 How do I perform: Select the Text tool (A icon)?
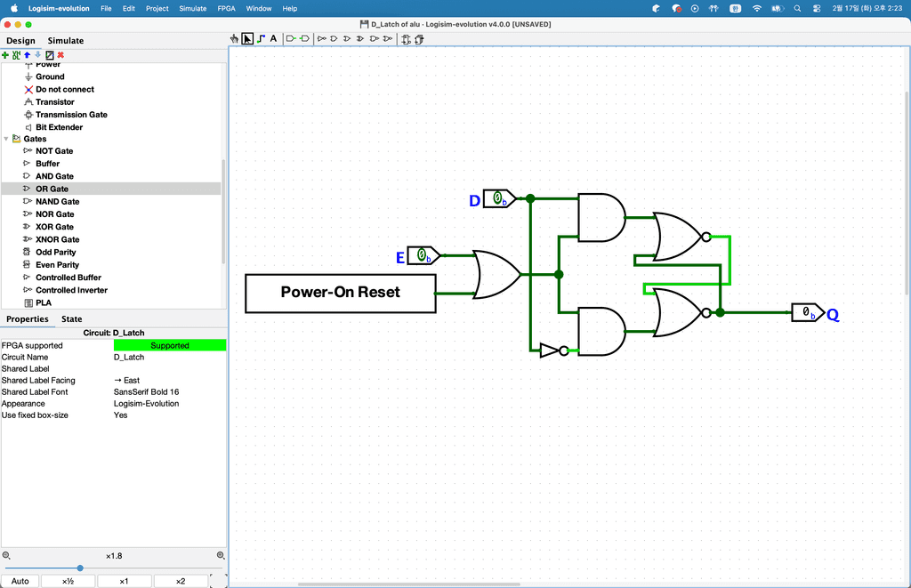(273, 39)
